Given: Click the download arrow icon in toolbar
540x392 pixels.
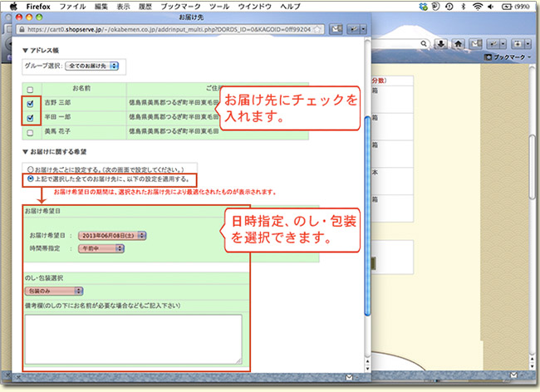Looking at the screenshot, I should 442,42.
